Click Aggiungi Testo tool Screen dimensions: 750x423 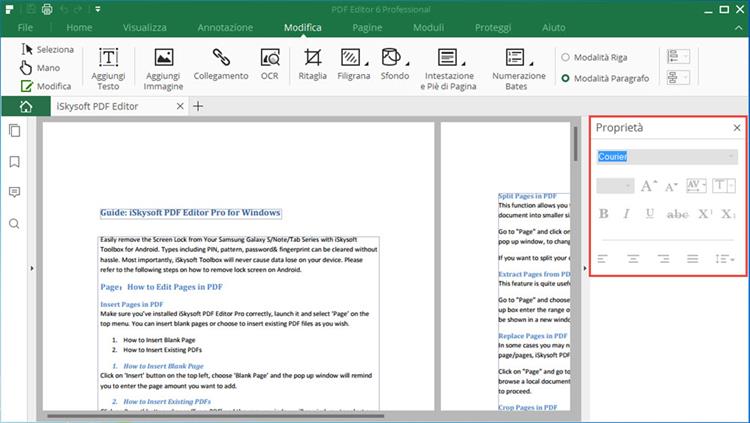(x=109, y=69)
